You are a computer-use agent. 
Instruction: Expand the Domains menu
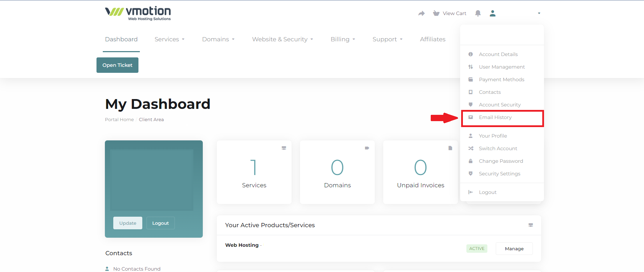point(218,39)
